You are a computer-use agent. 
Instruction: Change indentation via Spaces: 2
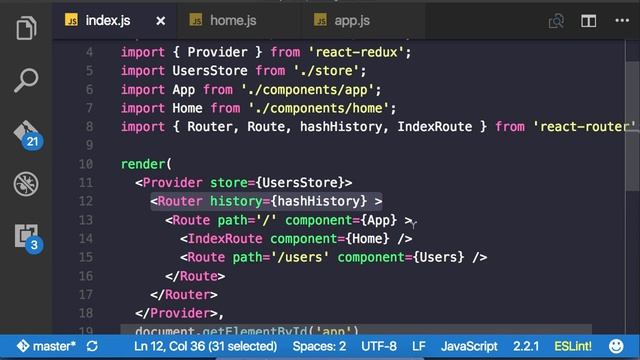[319, 346]
